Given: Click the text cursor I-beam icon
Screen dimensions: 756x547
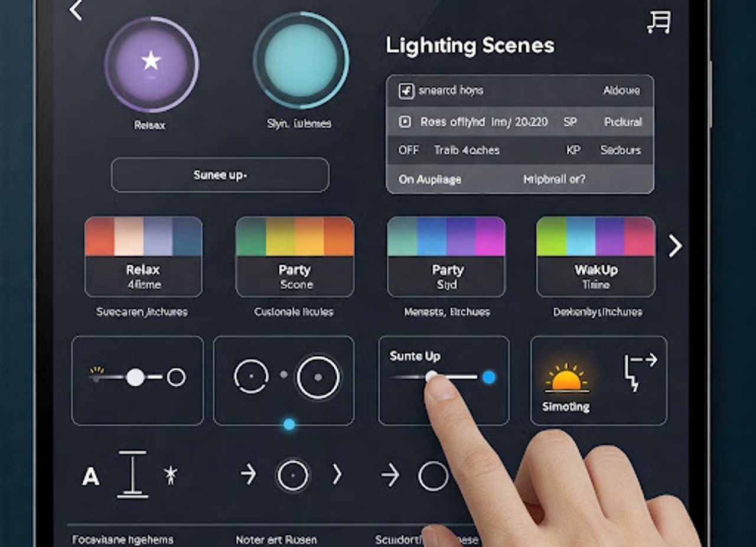Looking at the screenshot, I should (x=132, y=474).
